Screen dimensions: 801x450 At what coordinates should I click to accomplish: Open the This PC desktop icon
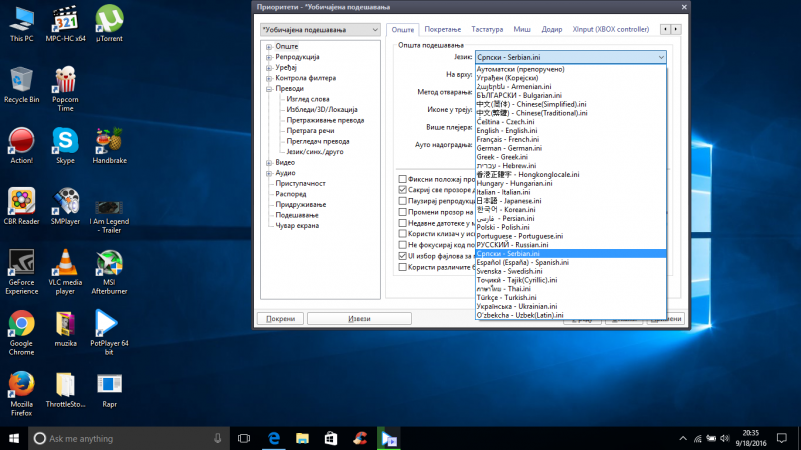point(21,23)
